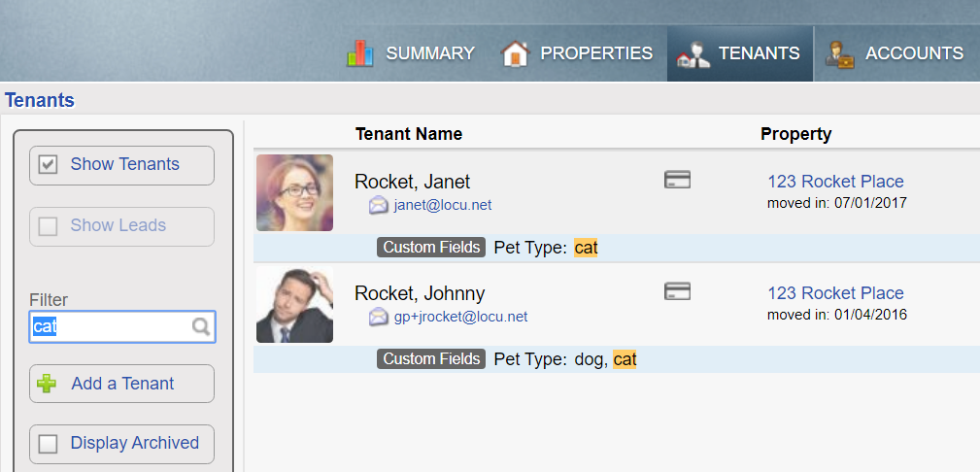Viewport: 980px width, 472px height.
Task: Toggle the Show Leads checkbox
Action: click(48, 226)
